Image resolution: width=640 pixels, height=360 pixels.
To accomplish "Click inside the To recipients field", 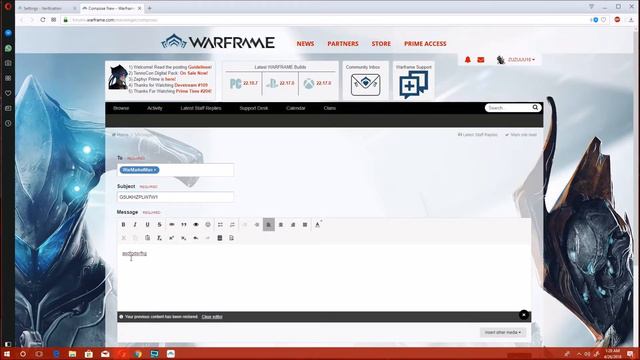I will [x=176, y=170].
